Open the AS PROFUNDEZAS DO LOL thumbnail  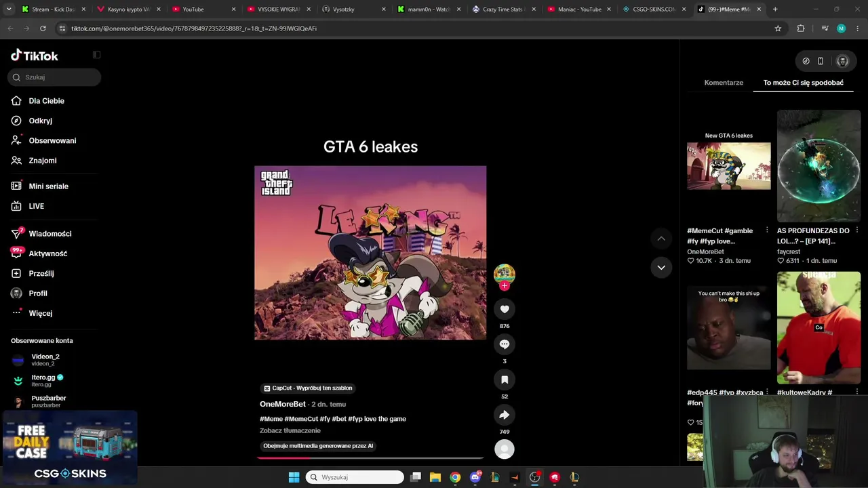819,166
